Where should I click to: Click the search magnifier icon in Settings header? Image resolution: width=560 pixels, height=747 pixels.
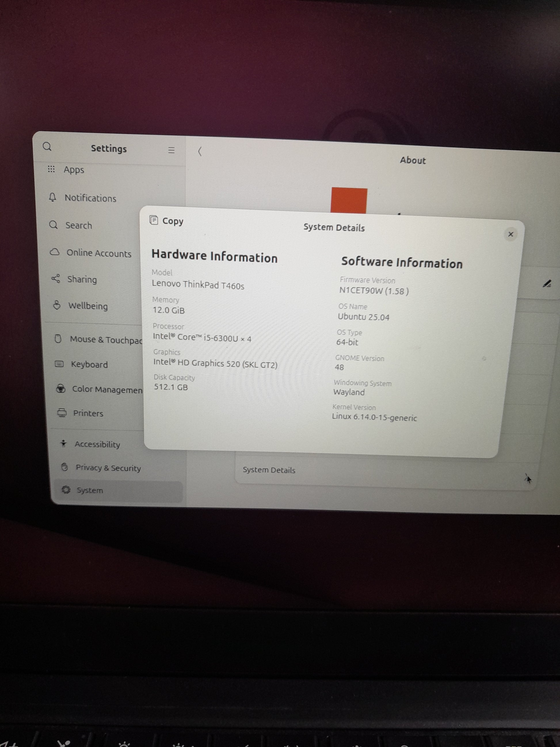tap(47, 146)
